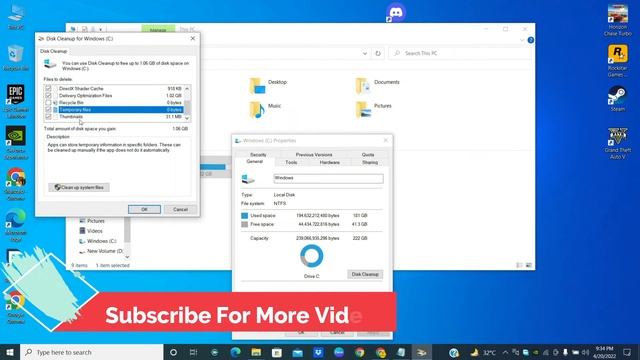This screenshot has height=360, width=640.
Task: Open the Epic Games Launcher desktop icon
Action: pos(16,102)
